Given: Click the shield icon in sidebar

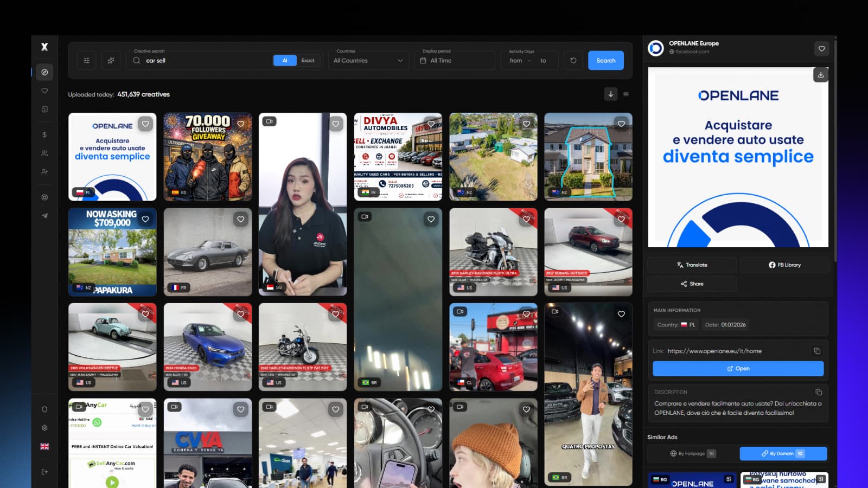Looking at the screenshot, I should [44, 409].
